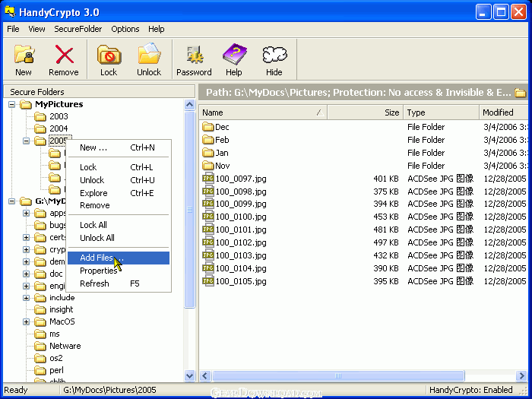This screenshot has width=532, height=399.
Task: Click the Lock folder toolbar icon
Action: tap(109, 55)
